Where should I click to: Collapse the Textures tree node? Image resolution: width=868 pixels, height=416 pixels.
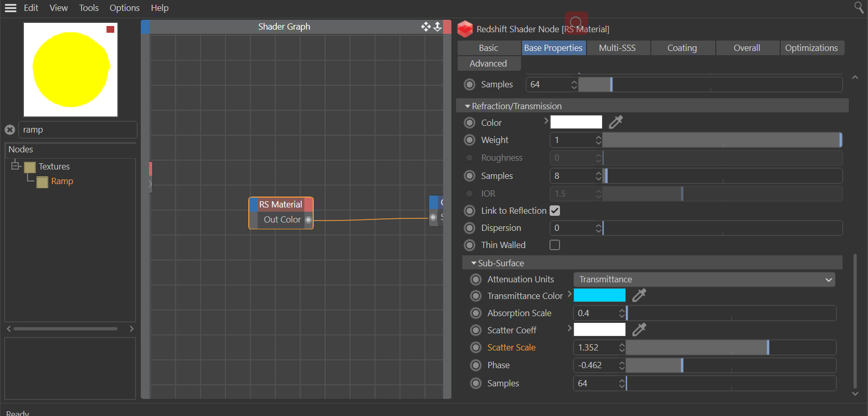15,166
